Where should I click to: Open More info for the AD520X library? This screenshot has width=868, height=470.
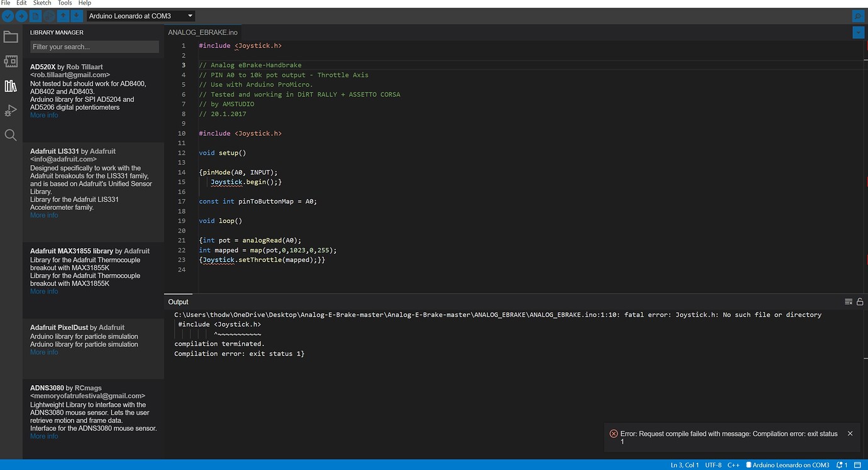(x=43, y=115)
